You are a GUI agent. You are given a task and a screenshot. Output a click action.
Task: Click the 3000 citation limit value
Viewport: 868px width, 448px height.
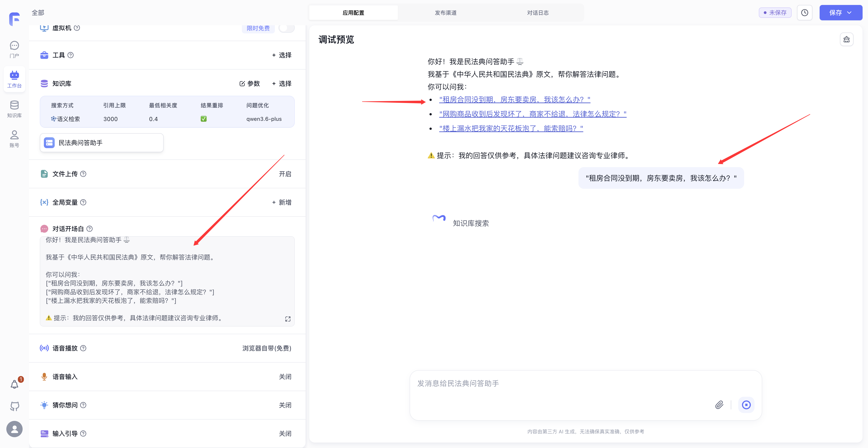click(111, 119)
